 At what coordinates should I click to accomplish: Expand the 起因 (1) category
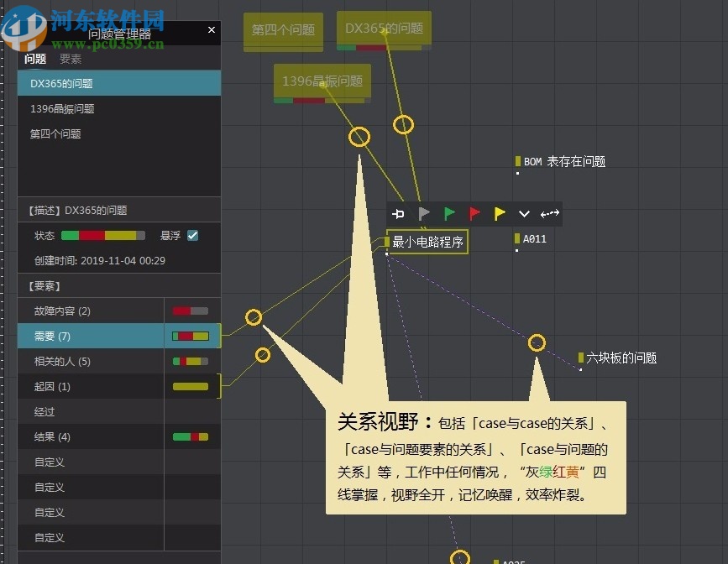coord(118,386)
